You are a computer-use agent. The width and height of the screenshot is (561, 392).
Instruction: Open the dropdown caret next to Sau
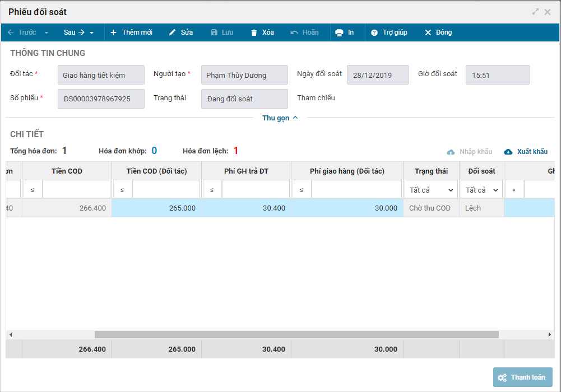pos(91,32)
